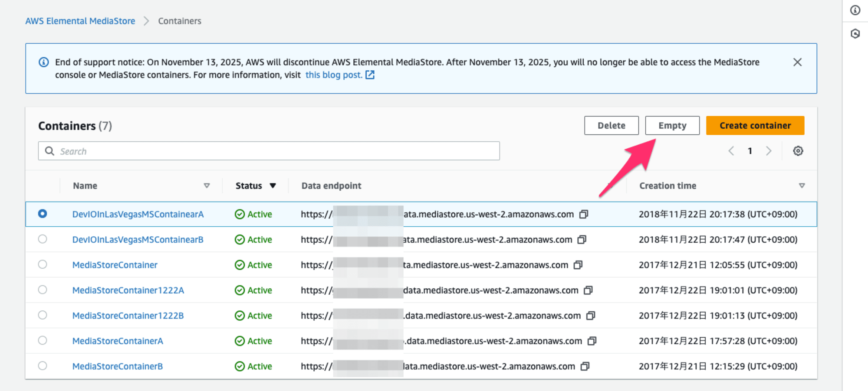Copy data endpoint of MediaStoreContainer row

578,265
